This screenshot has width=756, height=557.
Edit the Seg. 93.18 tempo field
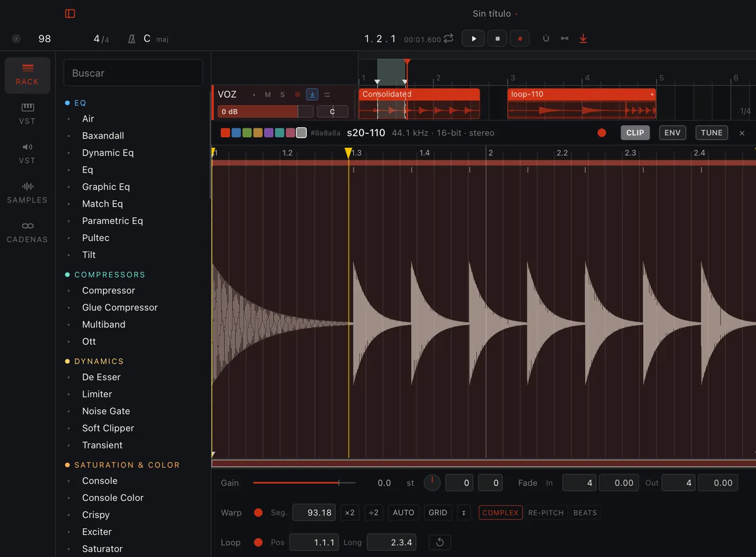pos(314,513)
